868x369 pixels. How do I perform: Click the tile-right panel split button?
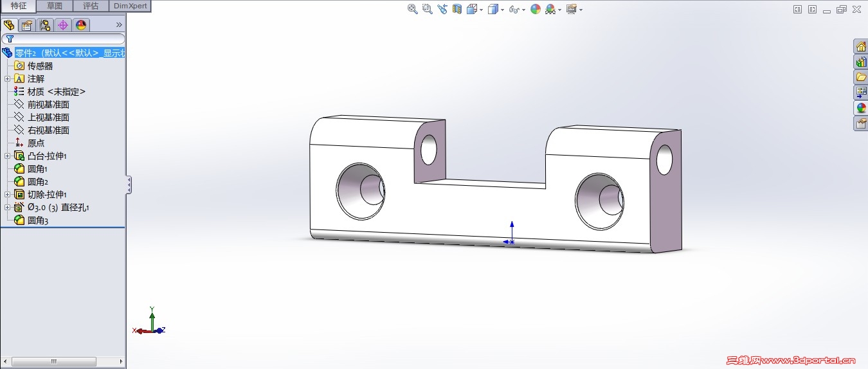813,10
